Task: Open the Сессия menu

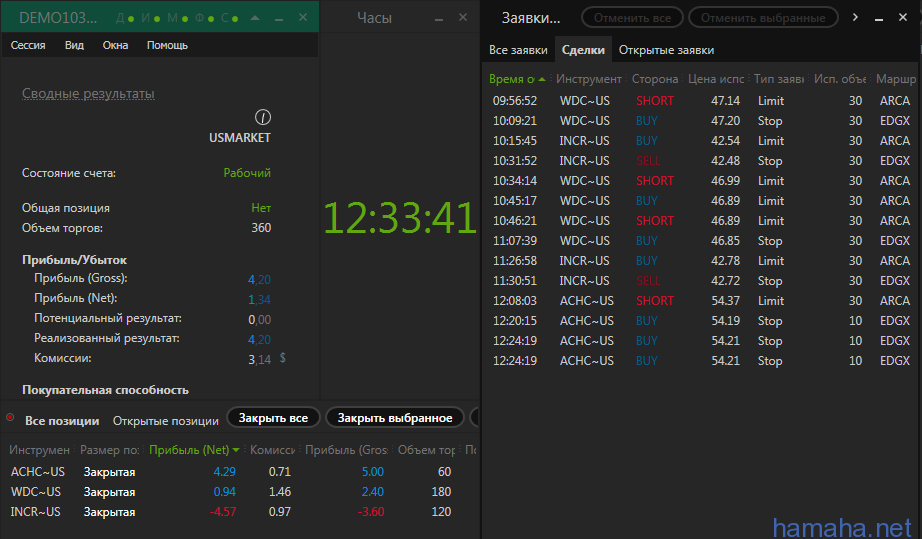Action: pyautogui.click(x=28, y=45)
